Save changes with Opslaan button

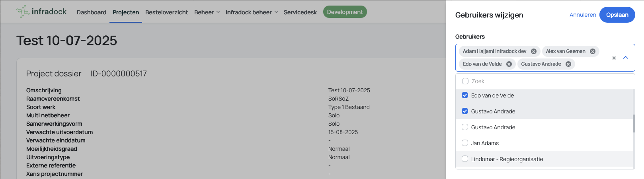617,15
